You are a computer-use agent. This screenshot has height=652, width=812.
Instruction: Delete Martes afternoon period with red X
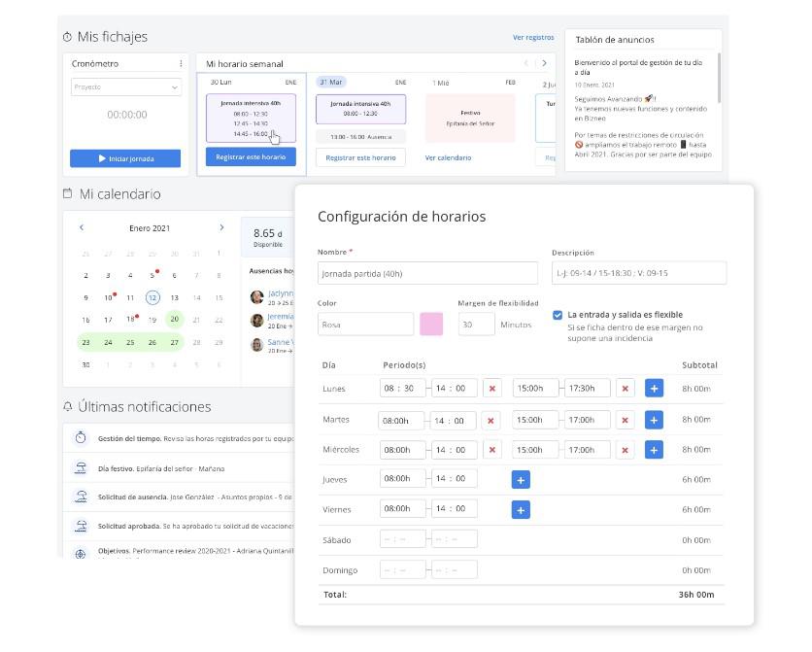[x=625, y=421]
